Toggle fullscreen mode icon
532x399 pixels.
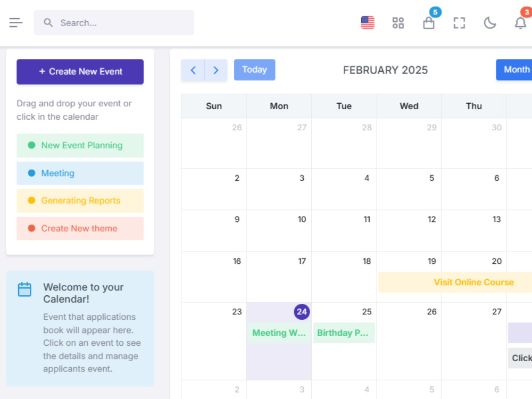(x=459, y=23)
